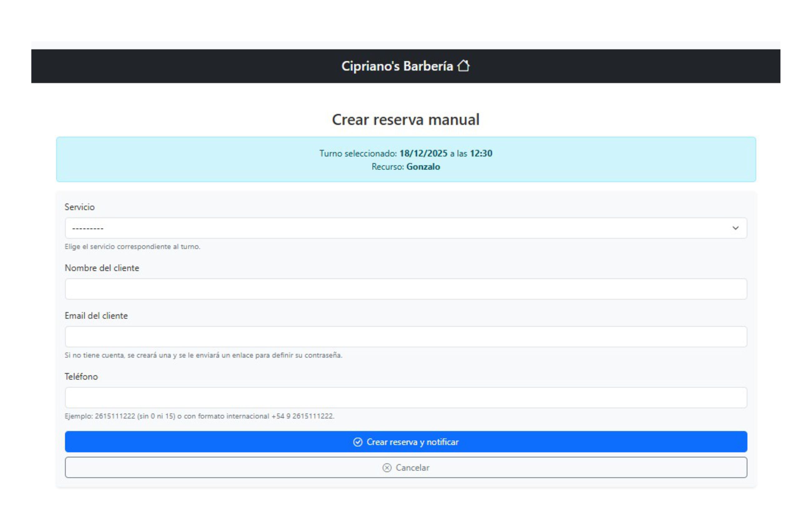The height and width of the screenshot is (531, 812).
Task: Open the Servicio dropdown
Action: pyautogui.click(x=405, y=228)
